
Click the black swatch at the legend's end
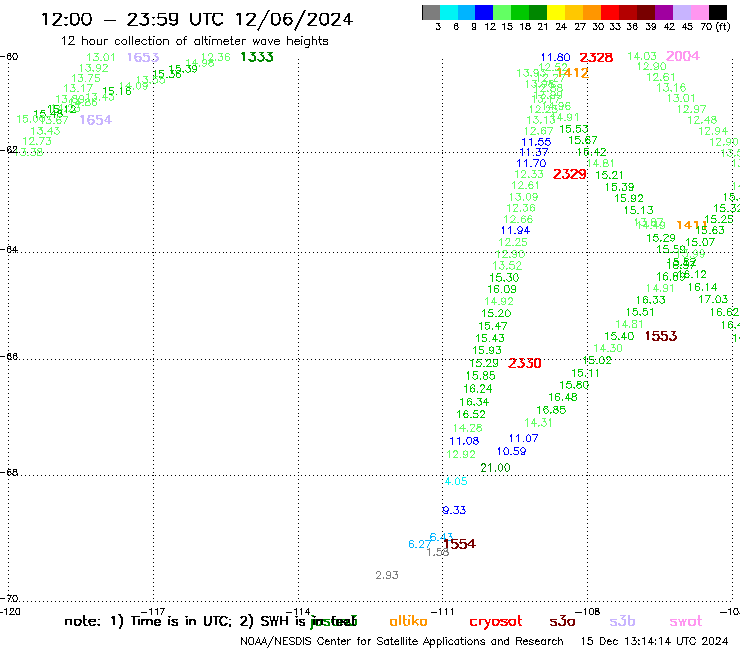click(x=718, y=12)
